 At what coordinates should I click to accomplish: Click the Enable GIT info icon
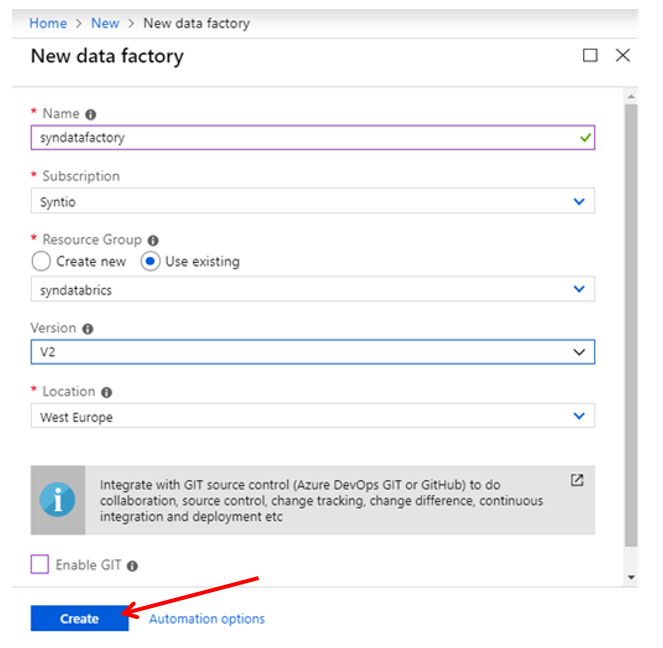(x=132, y=566)
